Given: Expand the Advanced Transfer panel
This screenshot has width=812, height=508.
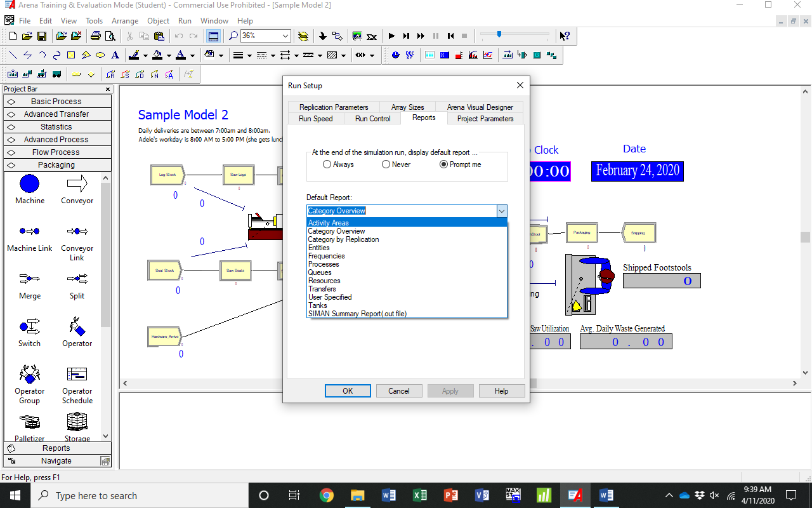Looking at the screenshot, I should (x=57, y=114).
